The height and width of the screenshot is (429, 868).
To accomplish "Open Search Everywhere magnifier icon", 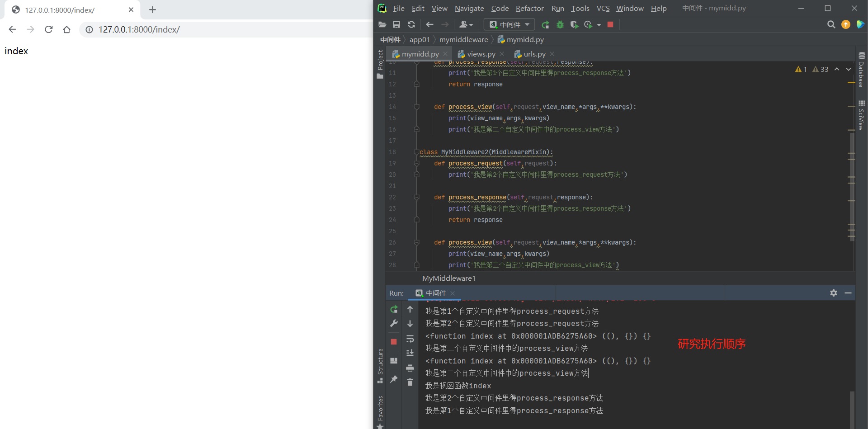I will [x=831, y=24].
